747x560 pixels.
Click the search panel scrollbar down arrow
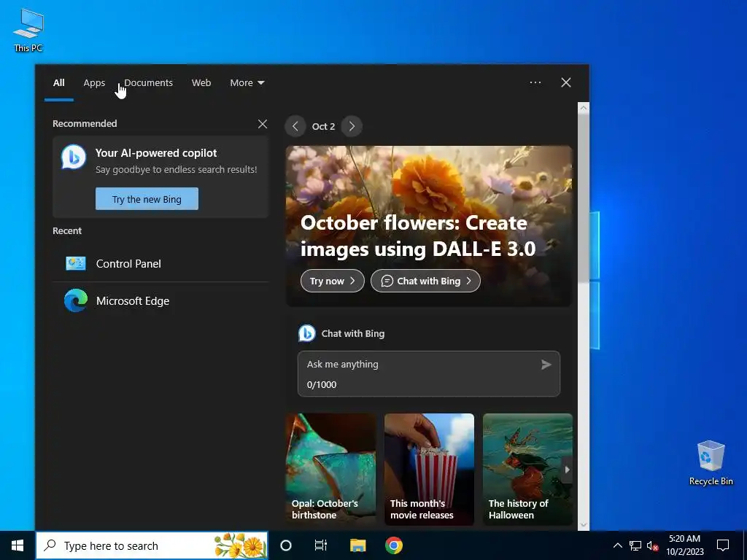click(x=583, y=525)
